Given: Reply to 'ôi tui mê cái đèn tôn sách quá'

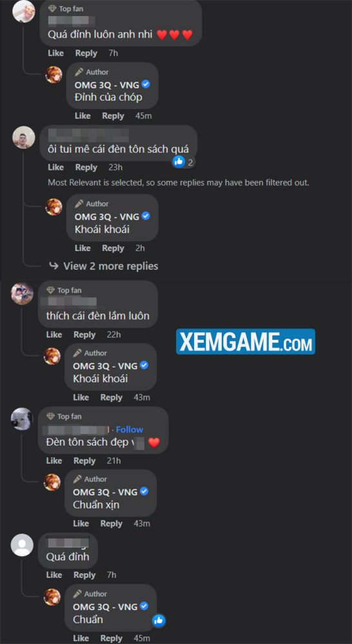Looking at the screenshot, I should point(86,167).
